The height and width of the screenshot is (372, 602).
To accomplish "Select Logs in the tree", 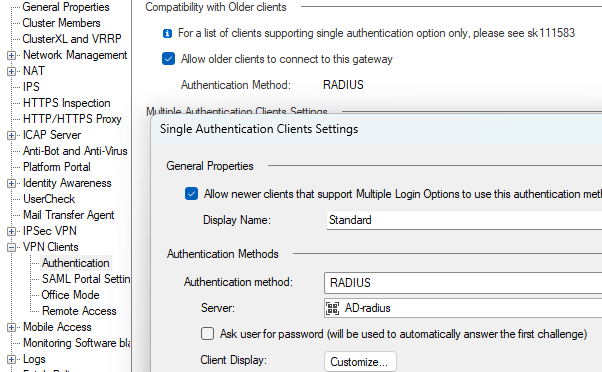I will 34,359.
